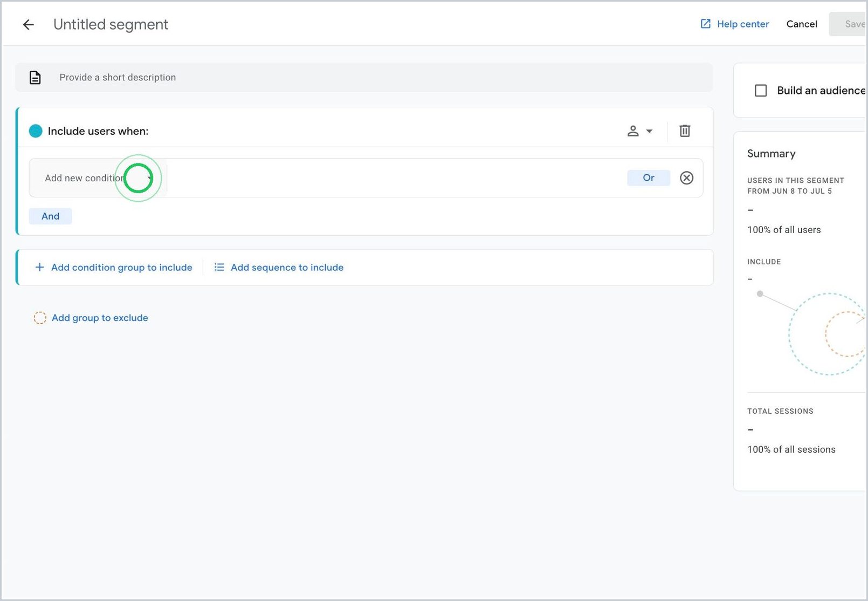Open the Add new condition dropdown
Screen dimensions: 868x601
[98, 178]
